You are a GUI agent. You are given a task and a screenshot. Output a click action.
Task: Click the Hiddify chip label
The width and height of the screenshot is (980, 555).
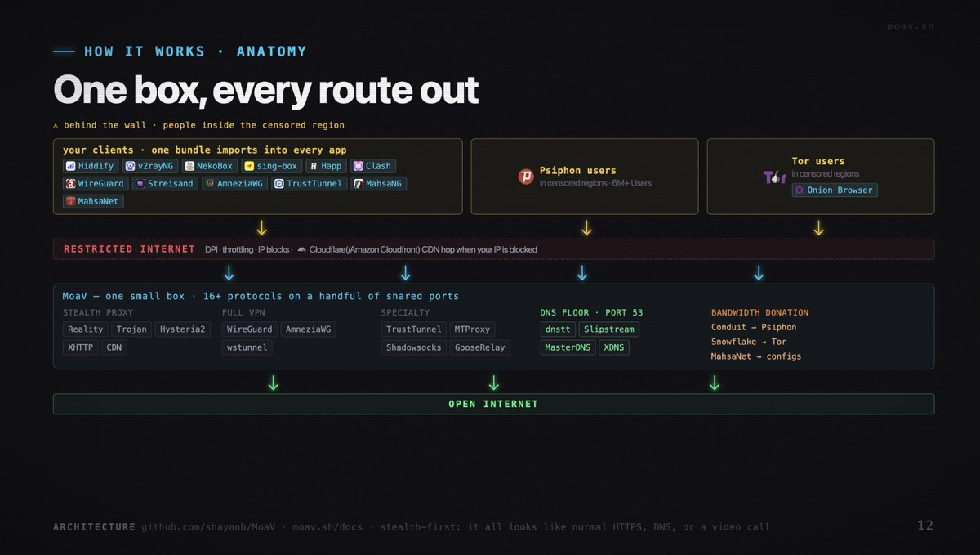(96, 166)
